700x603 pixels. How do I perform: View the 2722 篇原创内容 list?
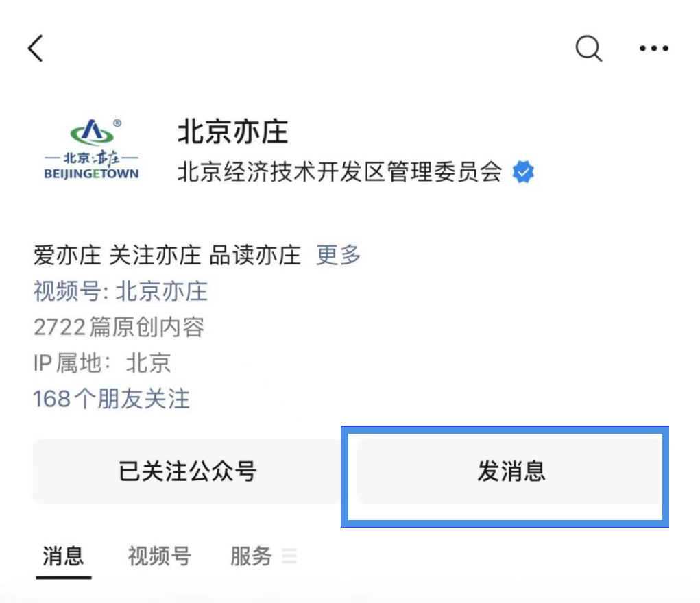[120, 327]
